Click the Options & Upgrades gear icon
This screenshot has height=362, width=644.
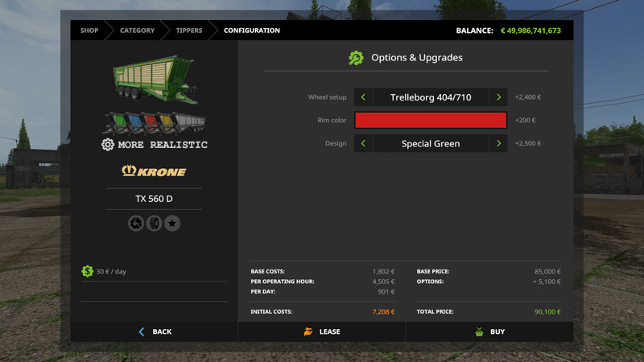356,58
